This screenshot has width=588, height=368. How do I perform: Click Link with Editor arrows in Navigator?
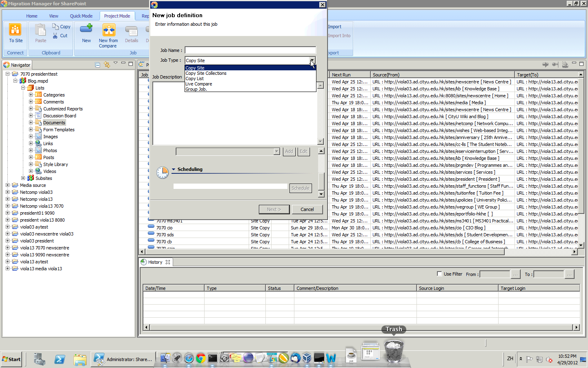(x=107, y=65)
